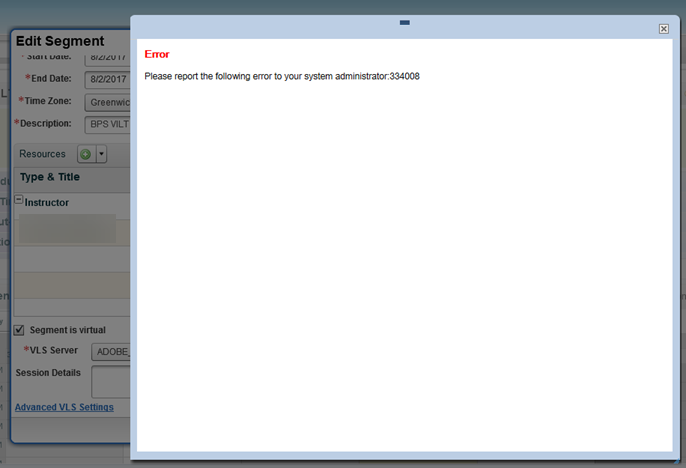This screenshot has height=468, width=686.
Task: Open Advanced VLS Settings link
Action: (x=64, y=407)
